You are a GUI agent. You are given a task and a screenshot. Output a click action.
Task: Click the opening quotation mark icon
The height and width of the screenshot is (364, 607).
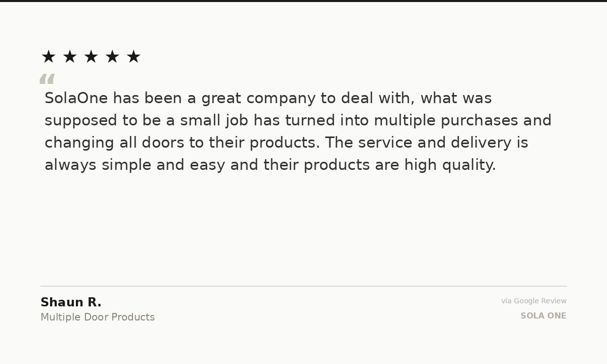point(47,79)
